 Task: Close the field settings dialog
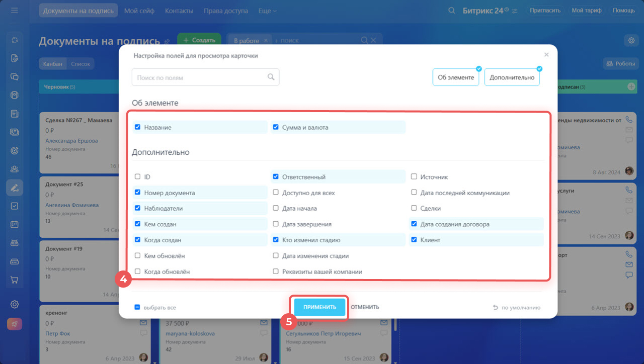coord(547,54)
